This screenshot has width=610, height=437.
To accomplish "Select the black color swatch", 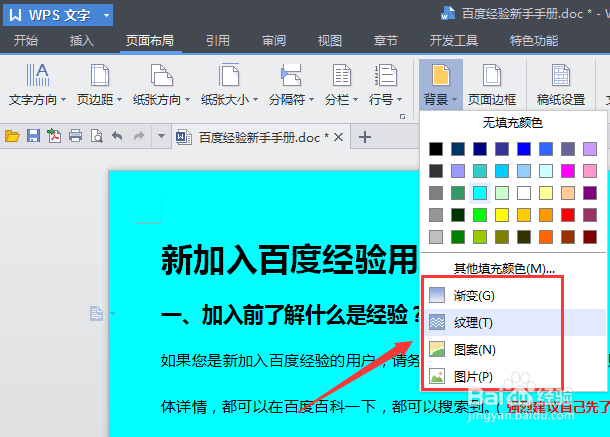I will click(x=436, y=149).
